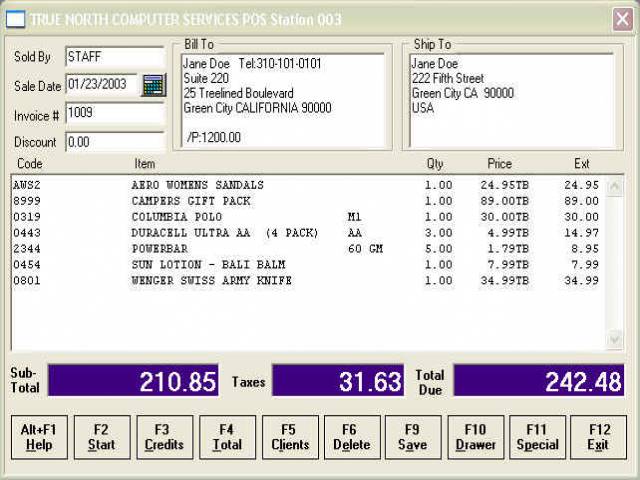Click the F11 Special button
640x480 pixels.
coord(537,437)
